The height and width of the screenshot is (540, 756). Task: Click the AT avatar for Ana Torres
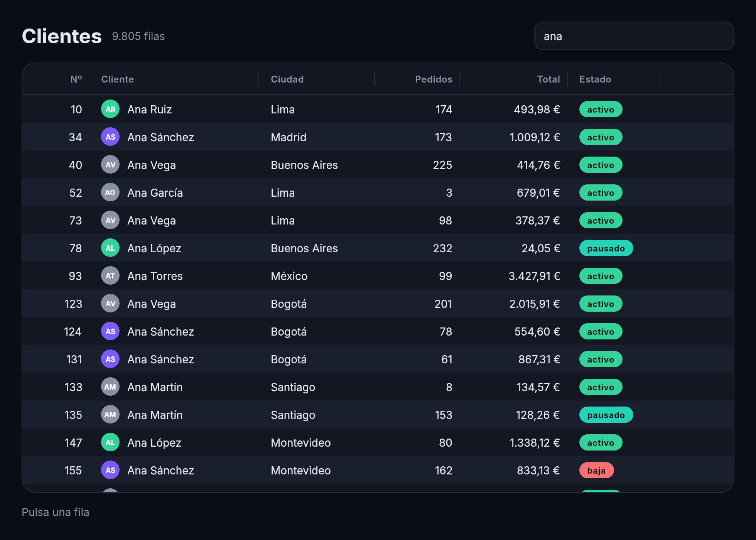click(110, 276)
